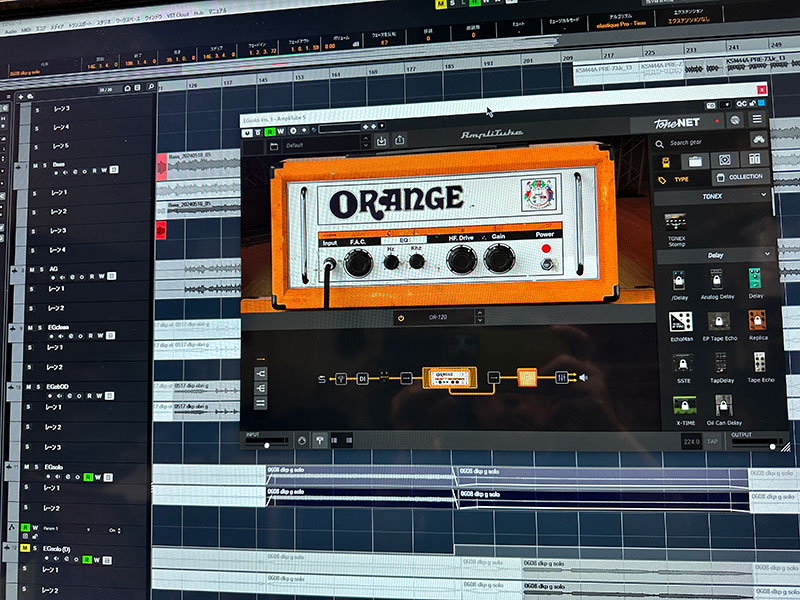Select the cabinet gear category icon

click(724, 160)
